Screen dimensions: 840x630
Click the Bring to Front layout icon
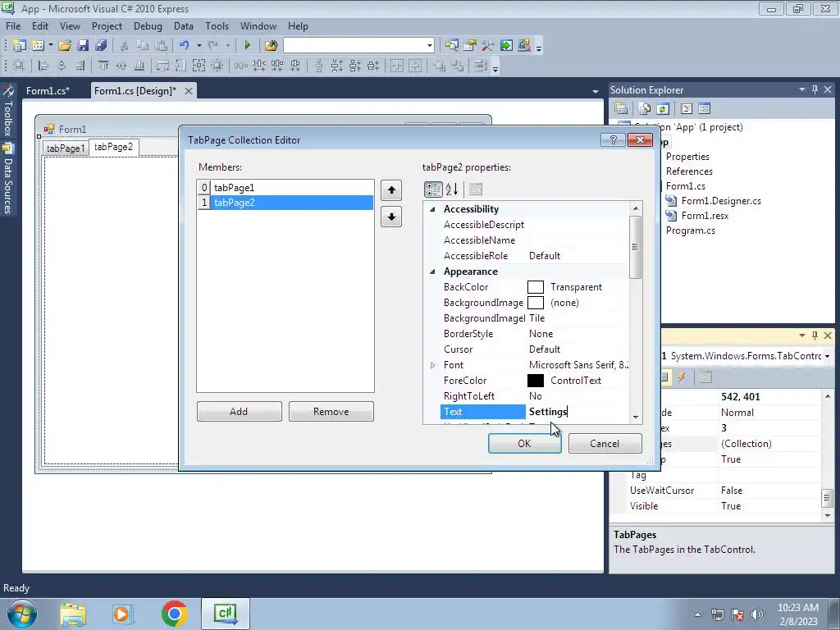(440, 66)
